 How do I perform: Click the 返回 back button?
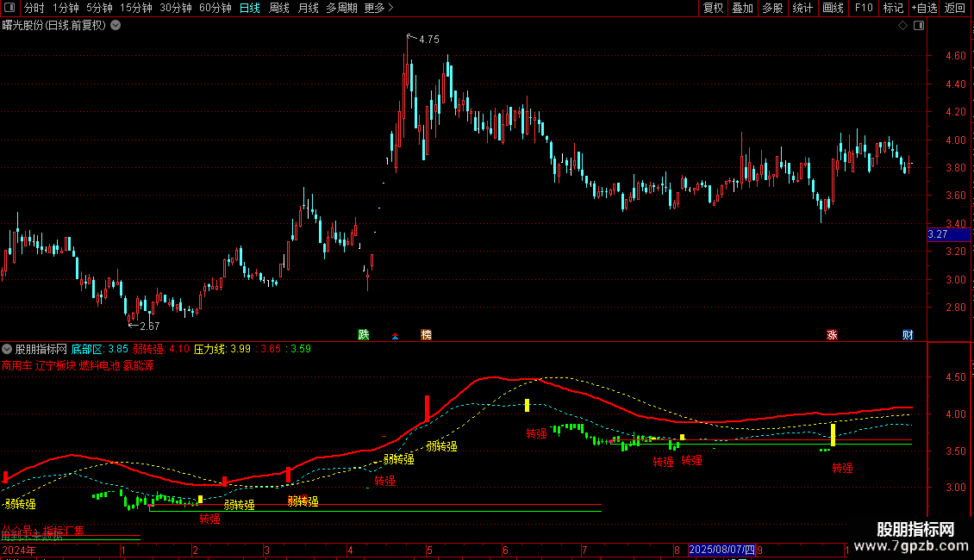point(955,8)
